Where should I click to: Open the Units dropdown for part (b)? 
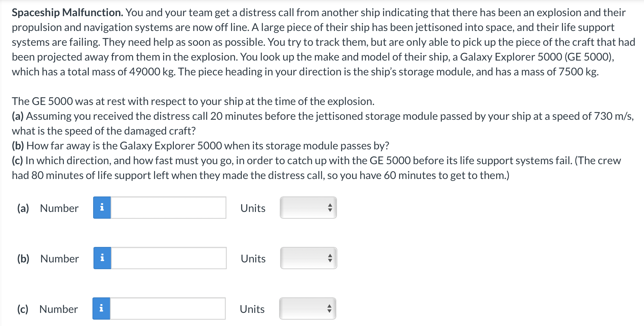pyautogui.click(x=308, y=258)
